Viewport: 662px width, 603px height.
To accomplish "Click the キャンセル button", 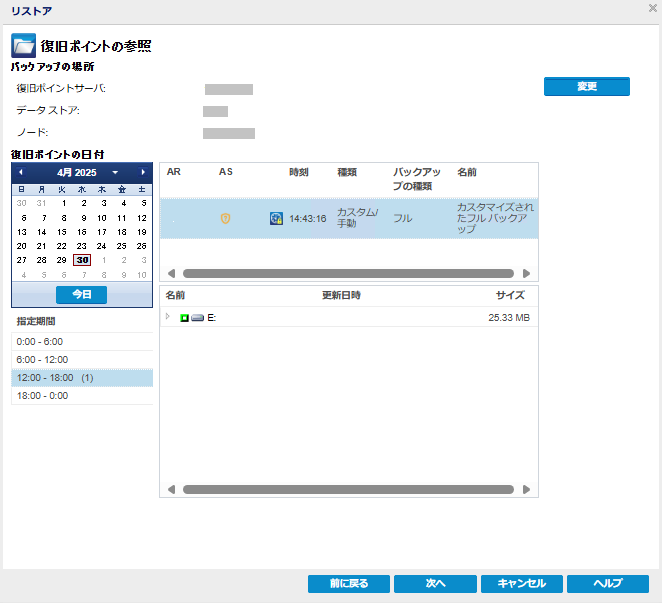I will (x=522, y=584).
